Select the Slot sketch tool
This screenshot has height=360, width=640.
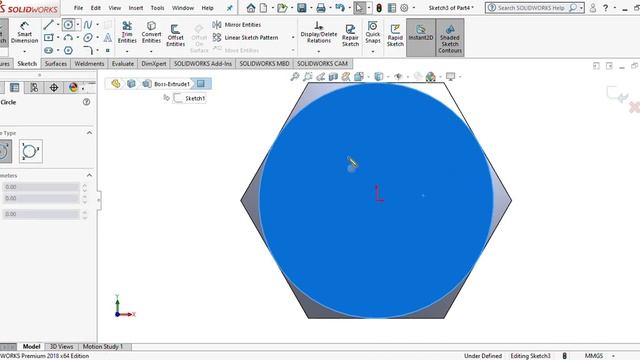[x=49, y=50]
